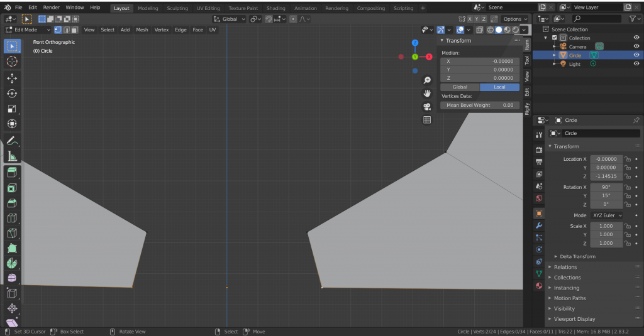Toggle X-ray display
Viewport: 644px width, 336px height.
tap(479, 30)
